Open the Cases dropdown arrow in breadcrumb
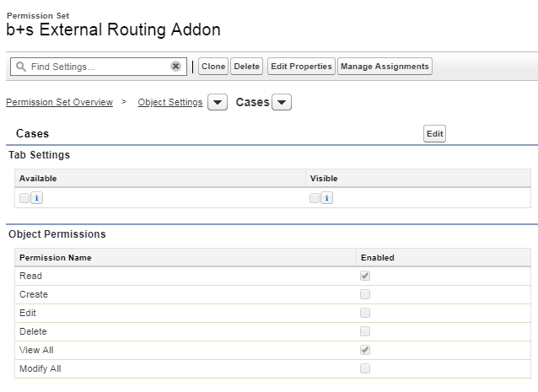This screenshot has height=392, width=538. 282,102
